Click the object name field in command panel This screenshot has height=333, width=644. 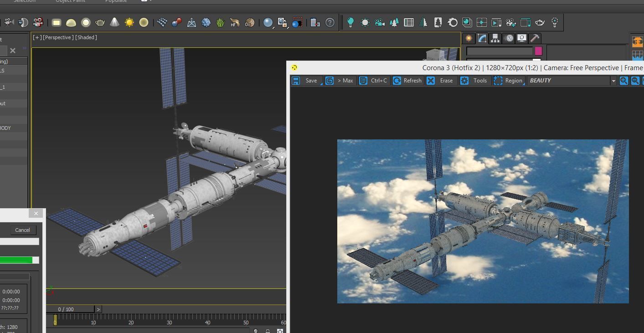[500, 51]
